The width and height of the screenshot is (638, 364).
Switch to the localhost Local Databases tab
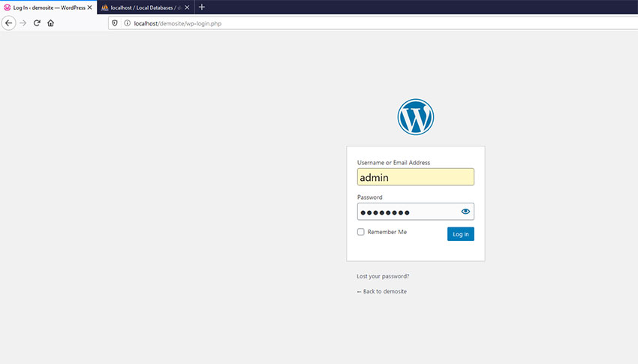pos(143,7)
